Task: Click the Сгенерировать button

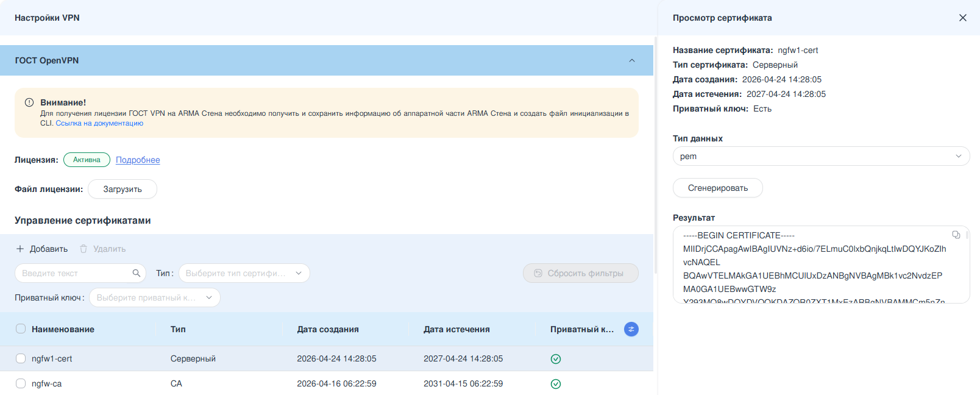Action: pyautogui.click(x=718, y=188)
